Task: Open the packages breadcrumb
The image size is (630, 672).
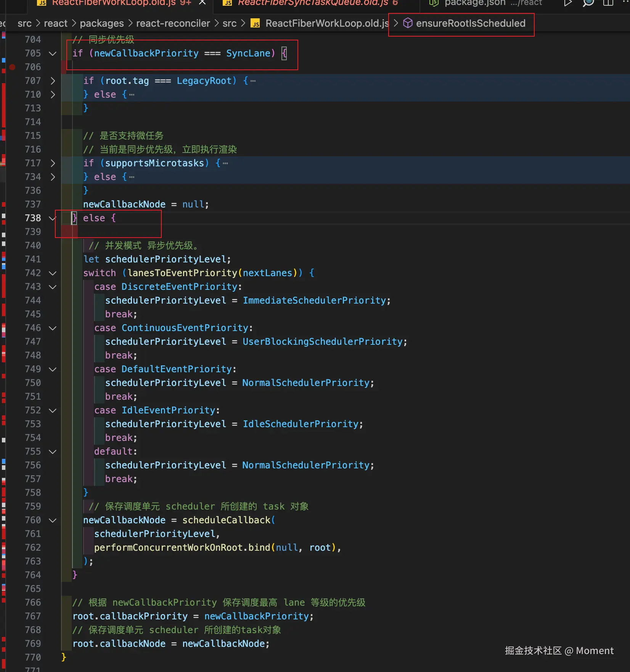Action: [x=102, y=24]
